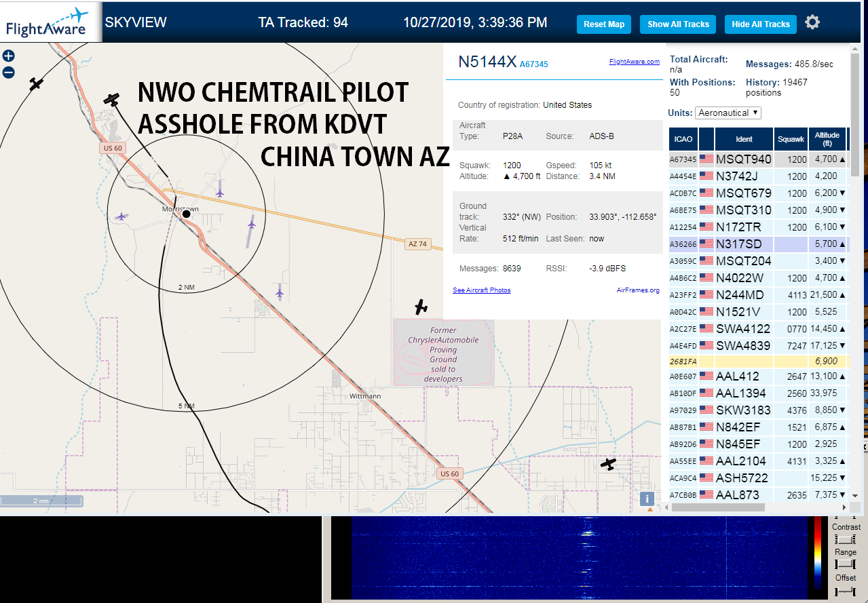Click the US flag in the AAL873 row
868x603 pixels.
click(x=706, y=494)
